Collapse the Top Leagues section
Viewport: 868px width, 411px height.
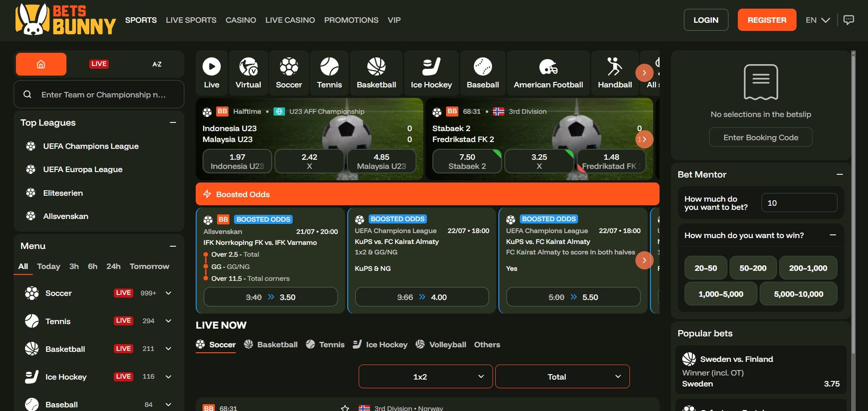[173, 122]
